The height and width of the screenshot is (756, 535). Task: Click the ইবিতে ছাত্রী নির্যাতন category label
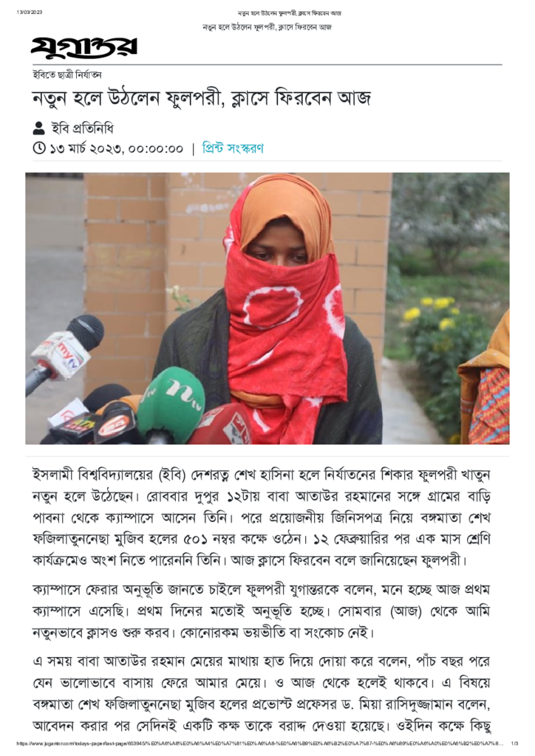(x=67, y=75)
